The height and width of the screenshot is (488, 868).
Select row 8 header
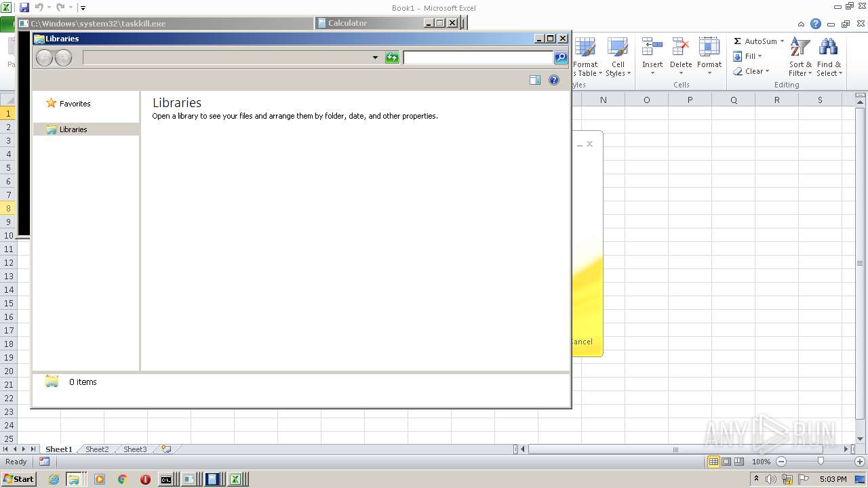(8, 208)
